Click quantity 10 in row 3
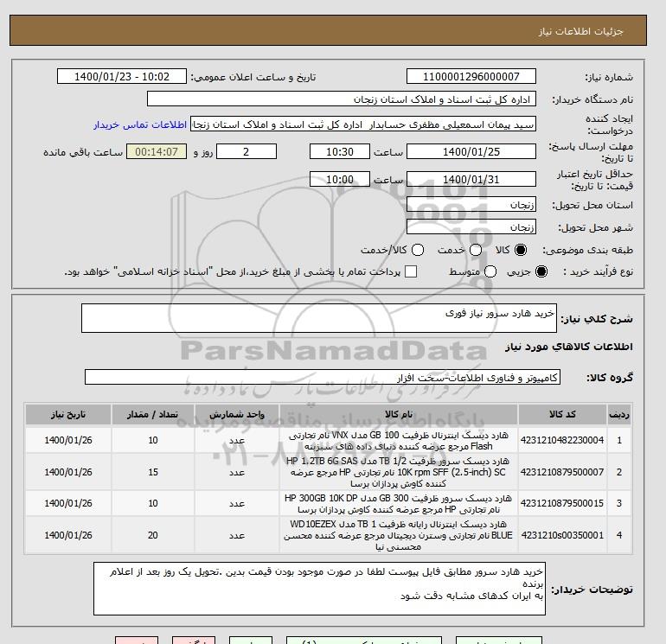Screen dimensions: 666x644 pos(153,503)
